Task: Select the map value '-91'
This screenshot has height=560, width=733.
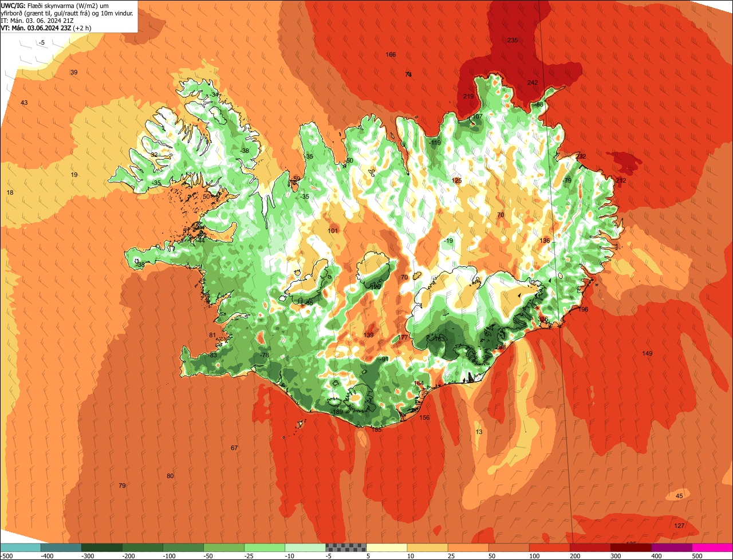Action: 384,359
